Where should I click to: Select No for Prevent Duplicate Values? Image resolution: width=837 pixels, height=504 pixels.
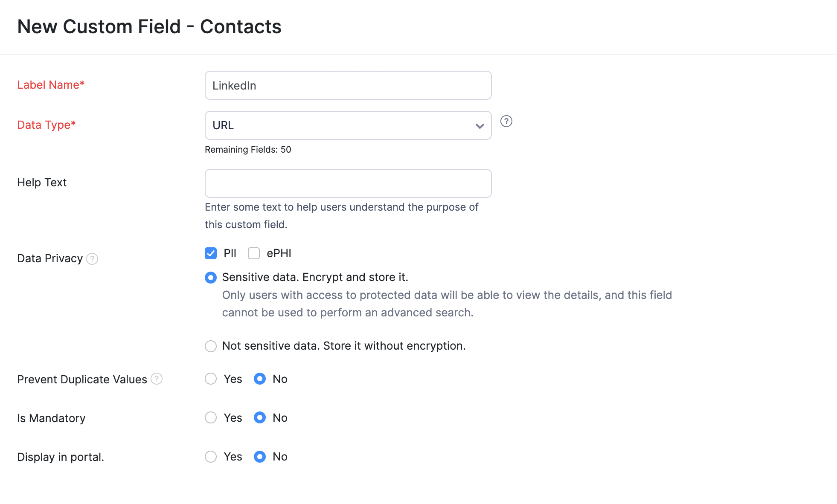coord(259,379)
